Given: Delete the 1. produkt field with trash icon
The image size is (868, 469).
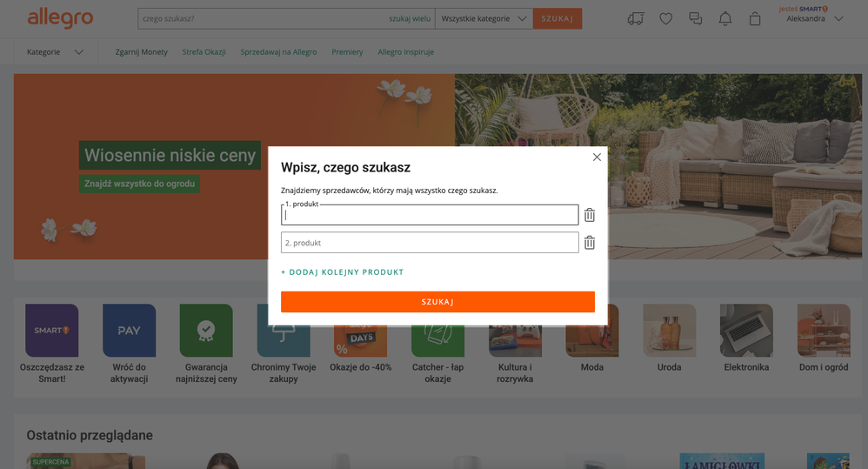Looking at the screenshot, I should click(590, 215).
